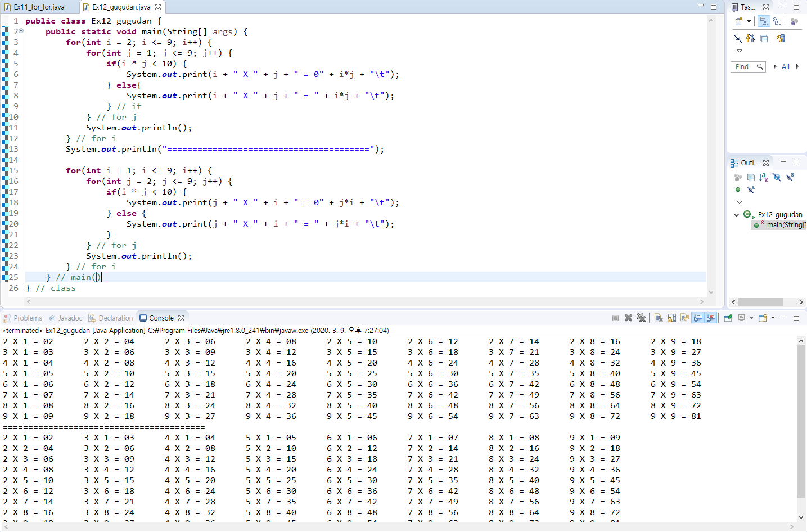807x532 pixels.
Task: Toggle show console on standard output
Action: pos(698,318)
